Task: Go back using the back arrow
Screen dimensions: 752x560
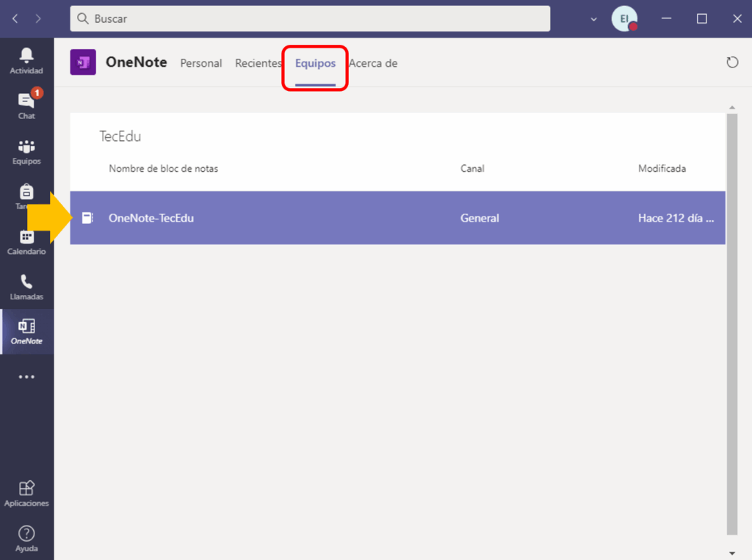Action: click(15, 18)
